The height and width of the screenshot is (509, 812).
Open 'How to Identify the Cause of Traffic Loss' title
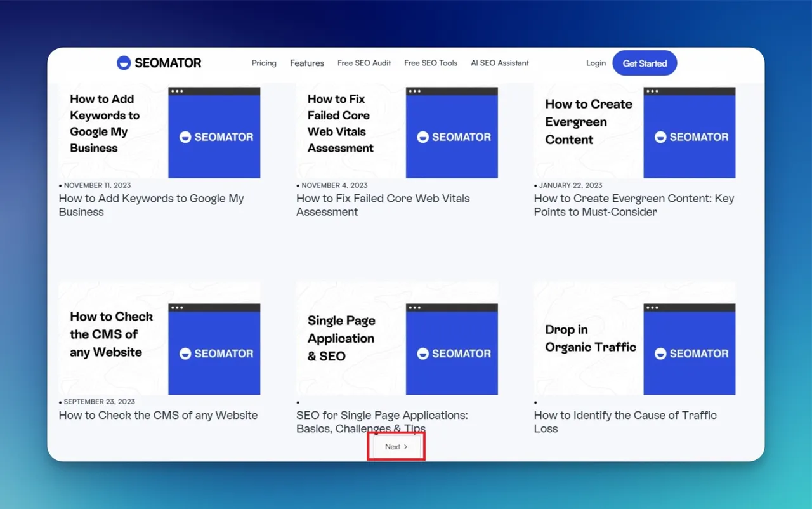(625, 421)
